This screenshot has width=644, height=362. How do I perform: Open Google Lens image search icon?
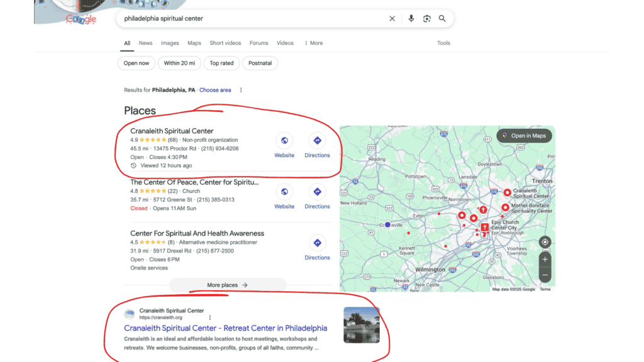click(x=427, y=18)
